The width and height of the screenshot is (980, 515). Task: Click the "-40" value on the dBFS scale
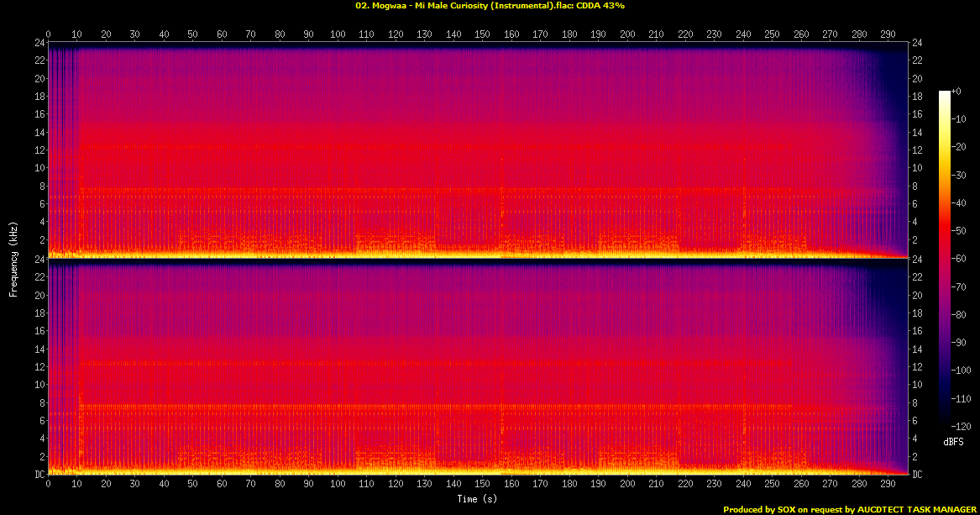tap(959, 203)
